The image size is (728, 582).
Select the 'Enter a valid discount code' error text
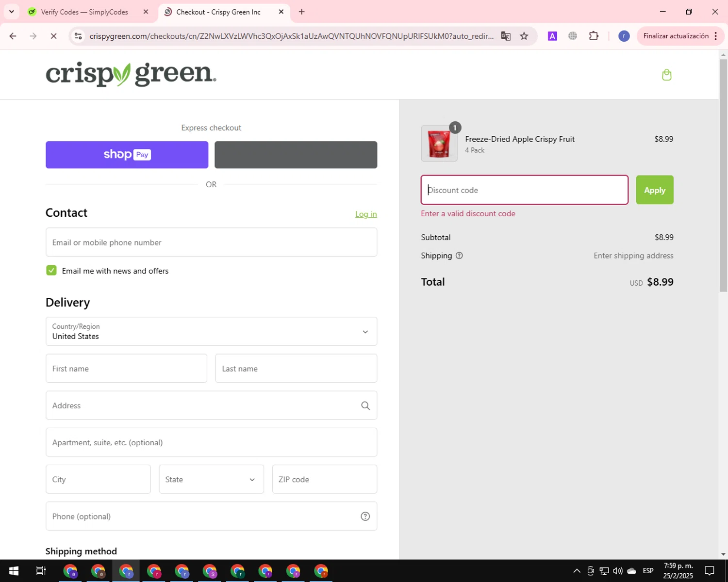(x=468, y=213)
